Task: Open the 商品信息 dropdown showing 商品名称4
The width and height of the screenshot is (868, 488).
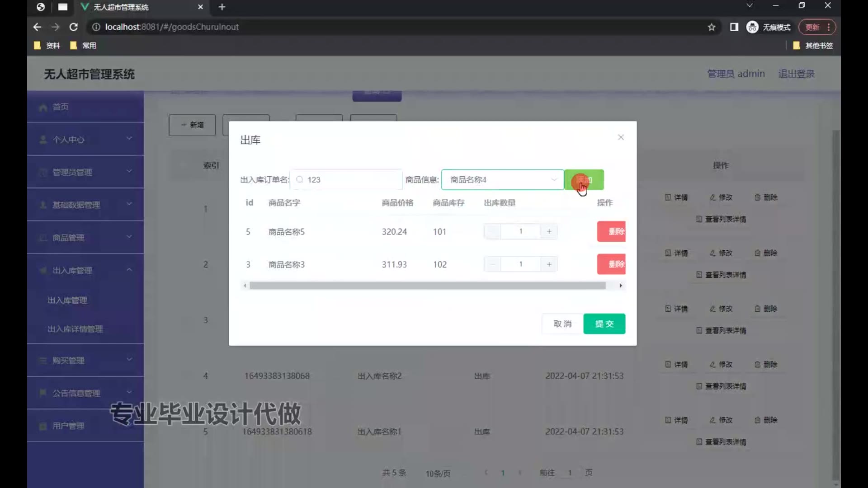Action: pyautogui.click(x=502, y=180)
